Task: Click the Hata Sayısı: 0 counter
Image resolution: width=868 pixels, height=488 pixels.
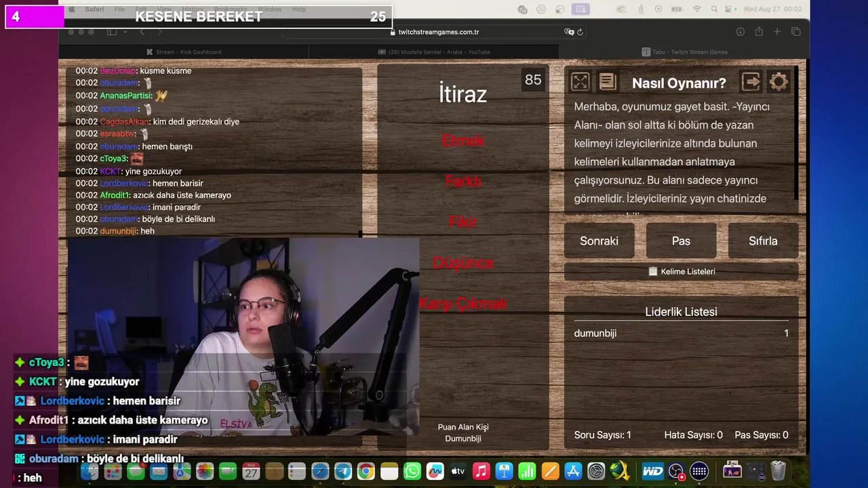Action: click(x=694, y=435)
